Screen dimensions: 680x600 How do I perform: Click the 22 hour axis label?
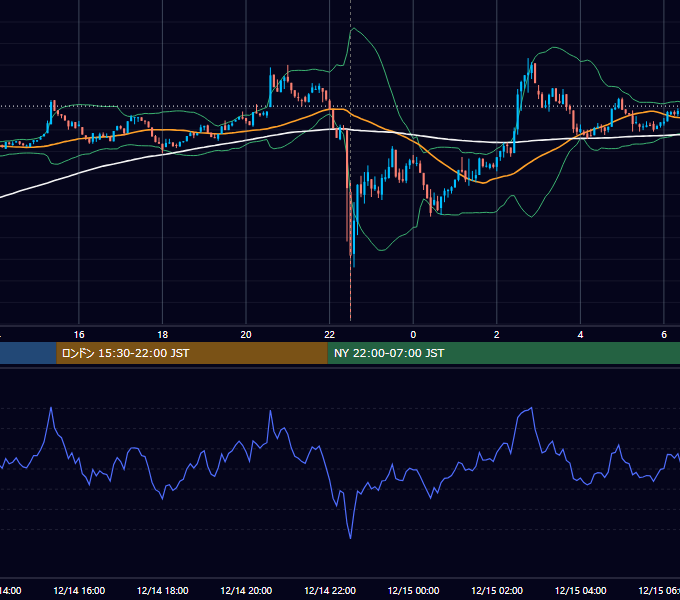tap(330, 335)
